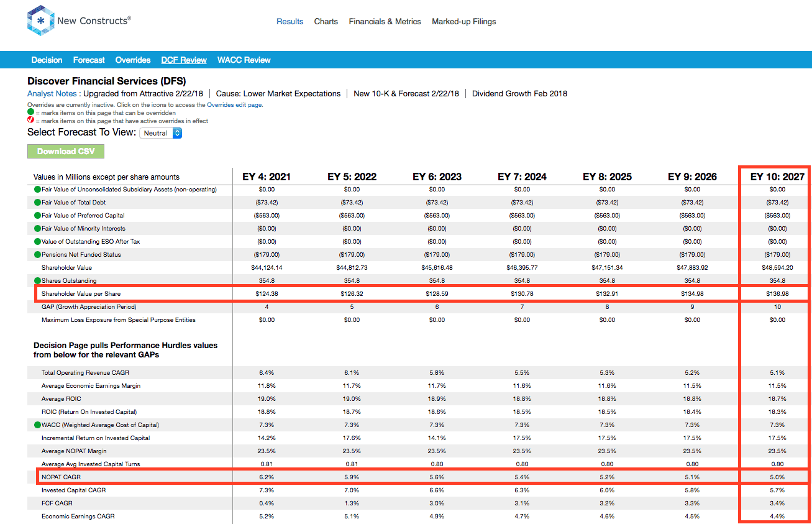Click the Economic Earnings CAGR row label
The width and height of the screenshot is (812, 524).
(78, 517)
